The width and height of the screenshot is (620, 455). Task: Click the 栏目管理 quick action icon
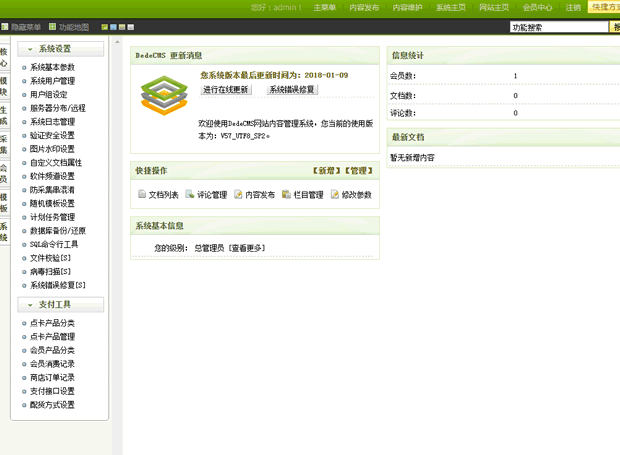point(287,195)
